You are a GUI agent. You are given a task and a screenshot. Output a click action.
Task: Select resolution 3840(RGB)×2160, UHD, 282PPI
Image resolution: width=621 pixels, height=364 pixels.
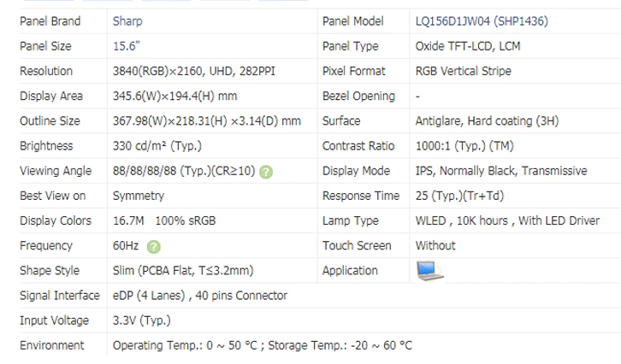click(x=194, y=71)
